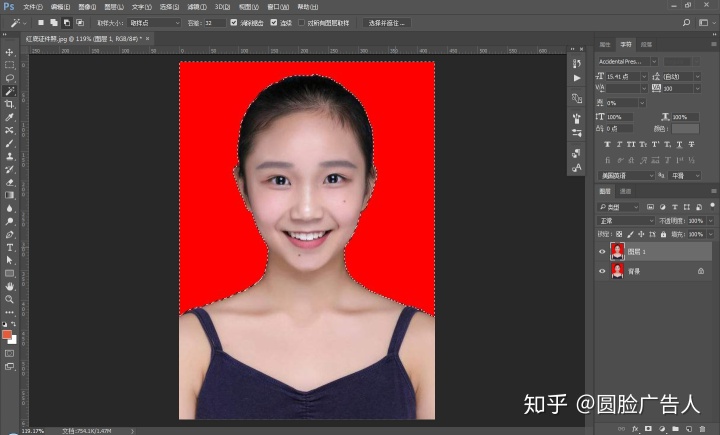Viewport: 720px width, 435px height.
Task: Click New Selection mode icon in options bar
Action: (x=41, y=23)
